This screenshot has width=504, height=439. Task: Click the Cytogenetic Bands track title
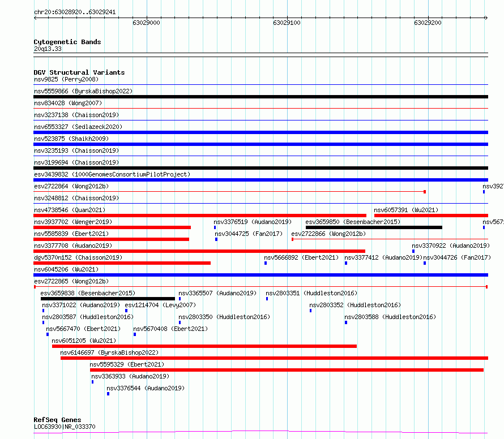67,42
